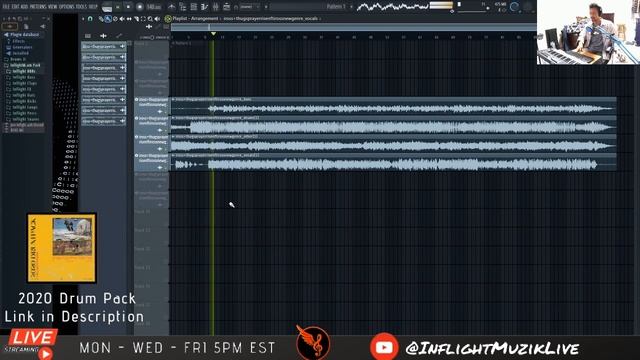
Task: Open first audio clip's menu arrow
Action: pyautogui.click(x=173, y=99)
